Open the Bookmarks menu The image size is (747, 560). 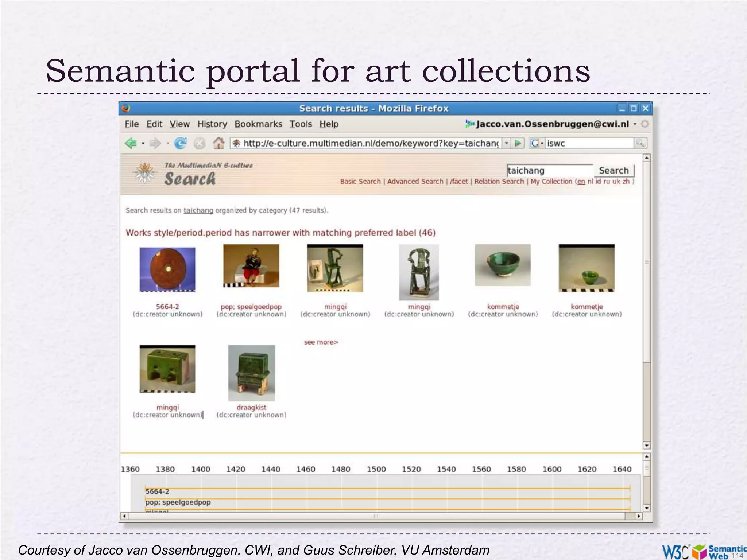(x=258, y=124)
